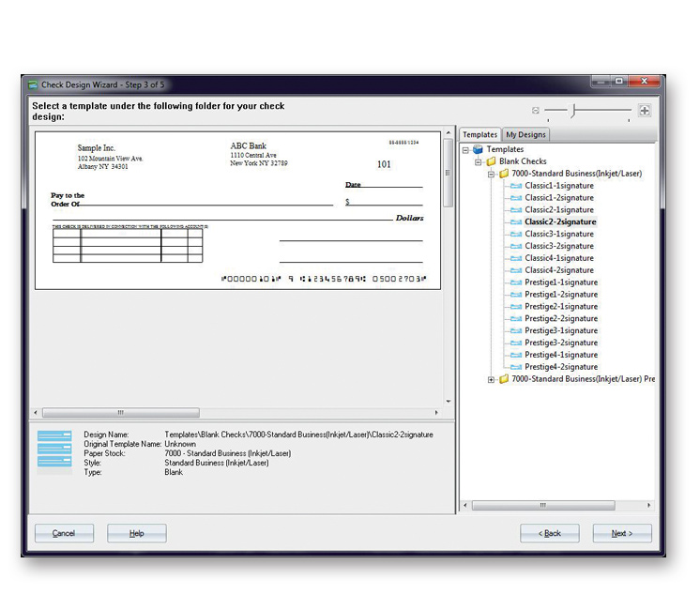The width and height of the screenshot is (700, 595).
Task: Select the Prestige3-2signature template
Action: [x=560, y=343]
